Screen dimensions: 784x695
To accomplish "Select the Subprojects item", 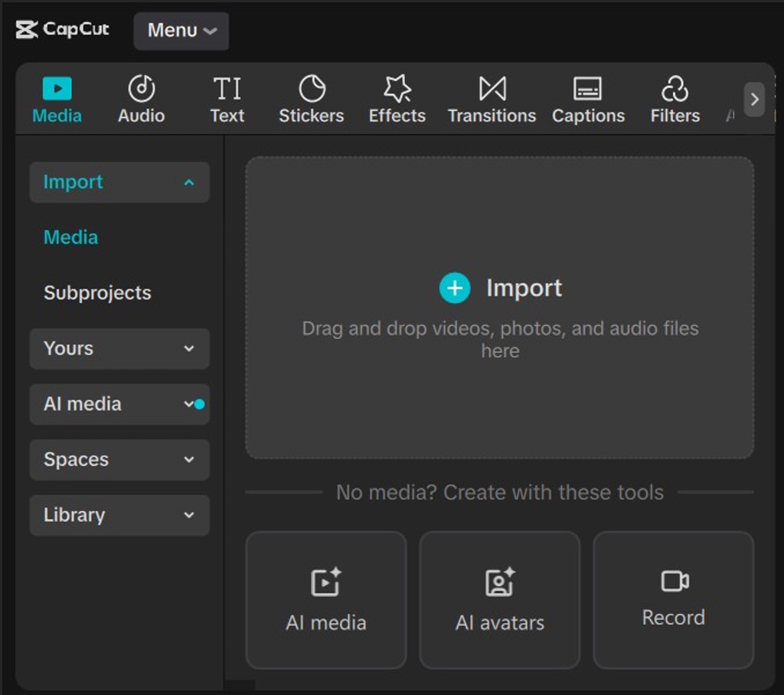I will click(x=97, y=292).
